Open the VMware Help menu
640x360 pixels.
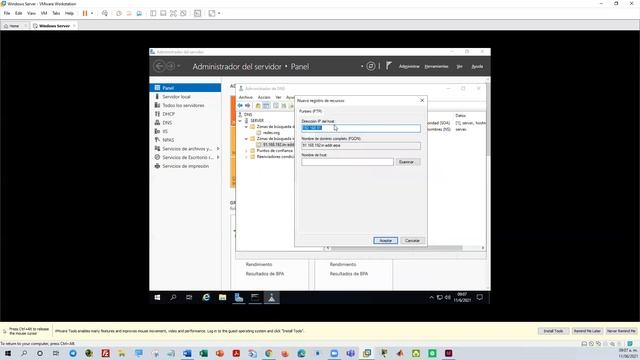(69, 13)
